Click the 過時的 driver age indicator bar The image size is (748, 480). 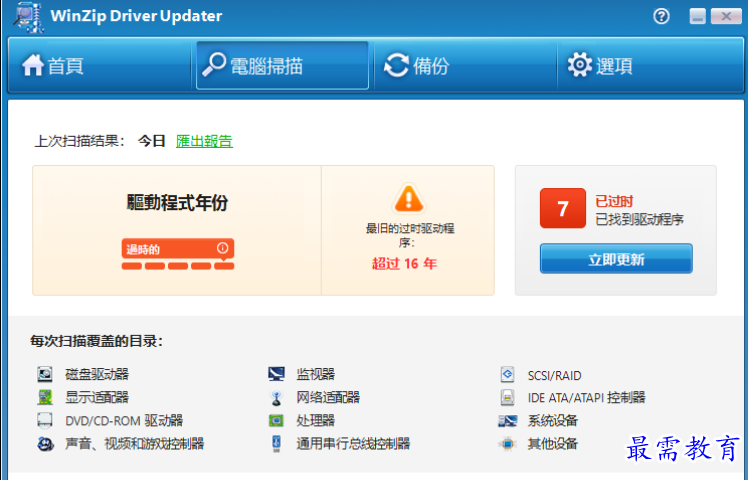[177, 254]
